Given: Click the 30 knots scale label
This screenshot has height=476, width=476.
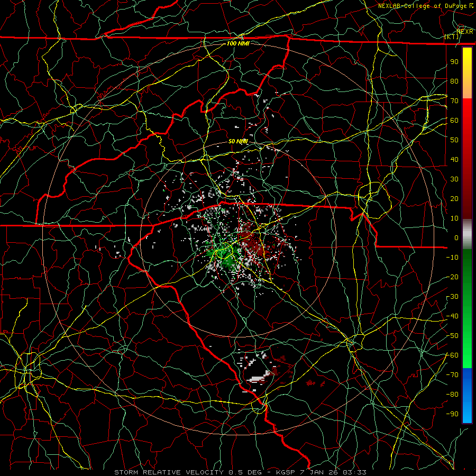Looking at the screenshot, I should click(x=454, y=179).
